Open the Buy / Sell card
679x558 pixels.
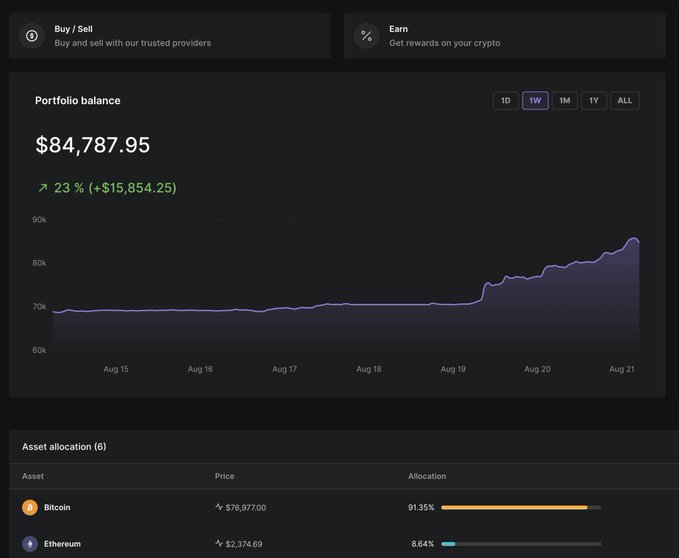tap(170, 35)
